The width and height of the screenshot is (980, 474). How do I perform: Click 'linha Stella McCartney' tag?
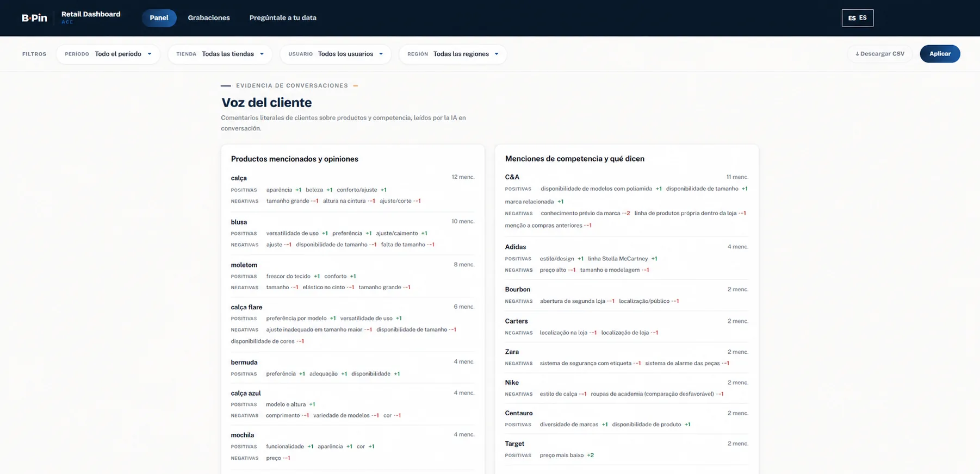click(x=618, y=259)
